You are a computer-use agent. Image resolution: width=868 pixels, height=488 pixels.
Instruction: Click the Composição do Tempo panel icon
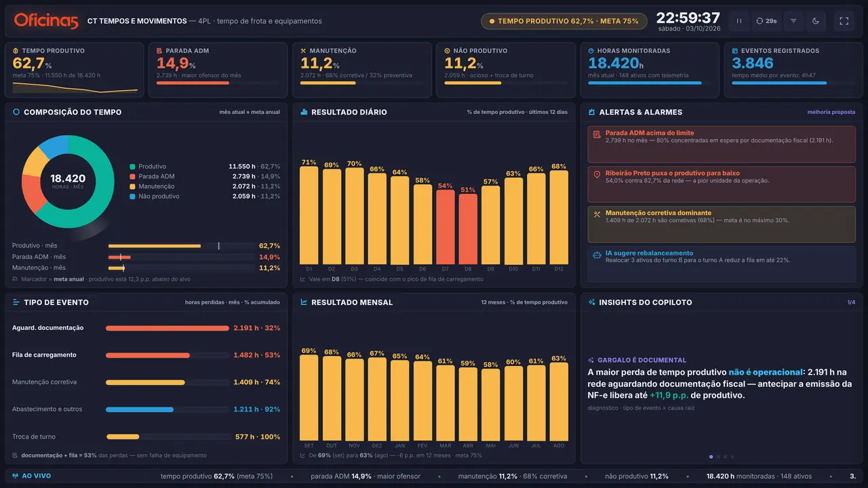pyautogui.click(x=16, y=112)
